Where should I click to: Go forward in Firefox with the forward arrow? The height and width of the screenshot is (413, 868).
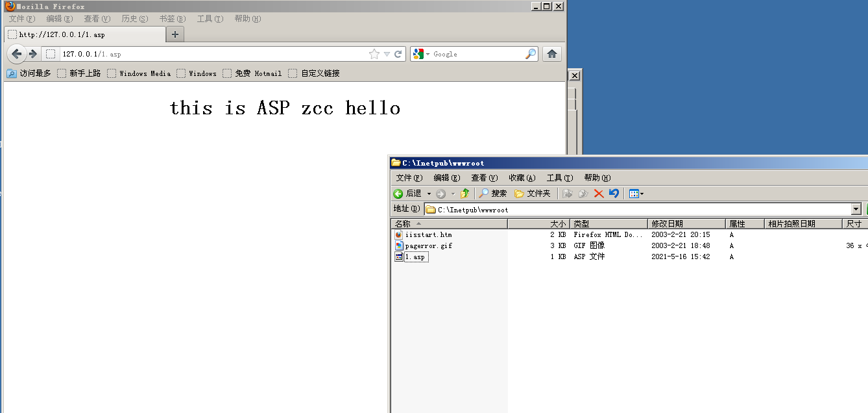tap(32, 54)
